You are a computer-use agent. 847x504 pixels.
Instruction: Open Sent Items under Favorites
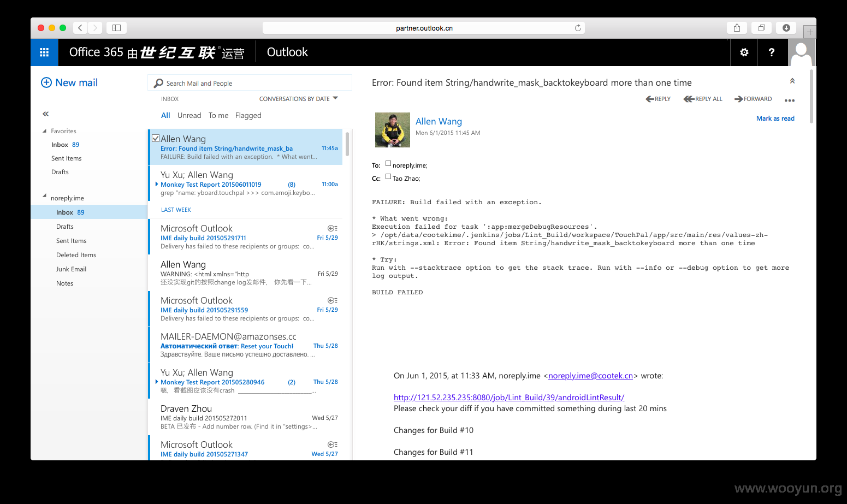click(x=66, y=158)
